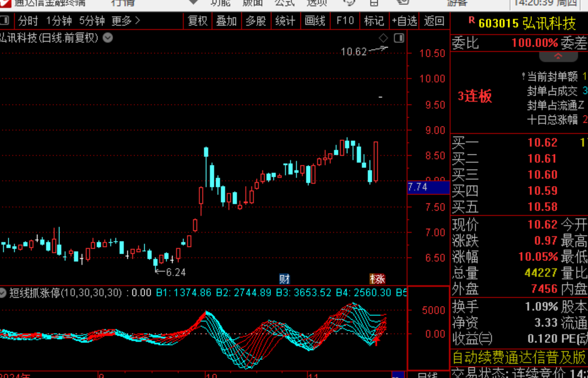Switch to the 分时 intraday view

tap(28, 21)
